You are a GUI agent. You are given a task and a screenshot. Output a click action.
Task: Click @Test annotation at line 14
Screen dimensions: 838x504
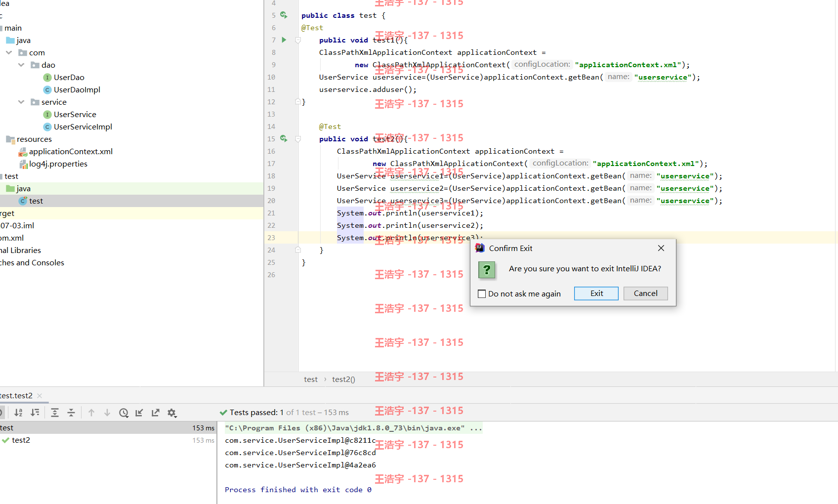(330, 126)
